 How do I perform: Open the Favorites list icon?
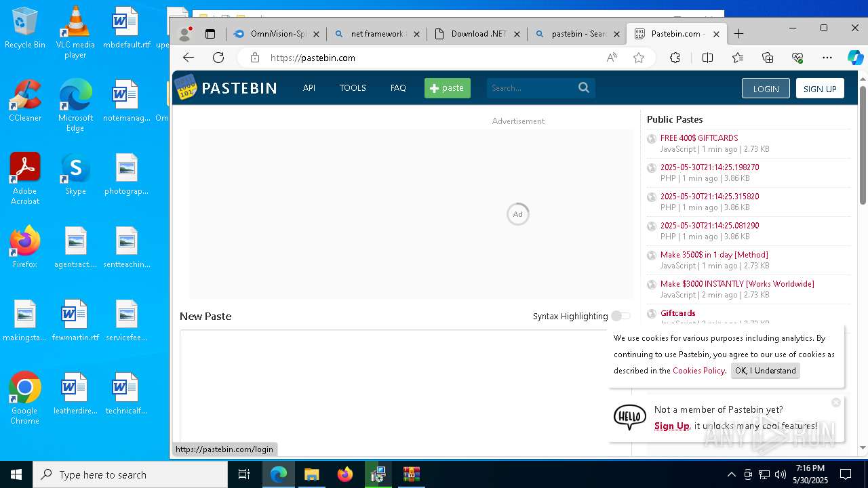pyautogui.click(x=738, y=58)
